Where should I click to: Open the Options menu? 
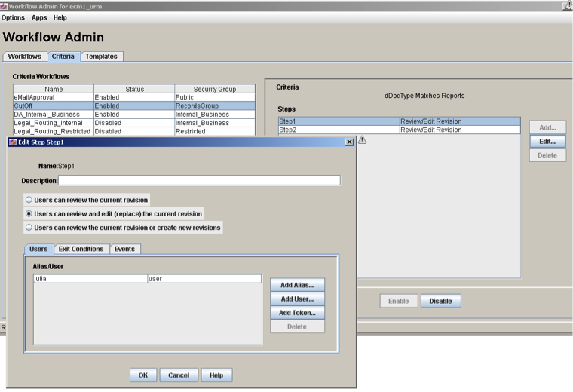(13, 17)
